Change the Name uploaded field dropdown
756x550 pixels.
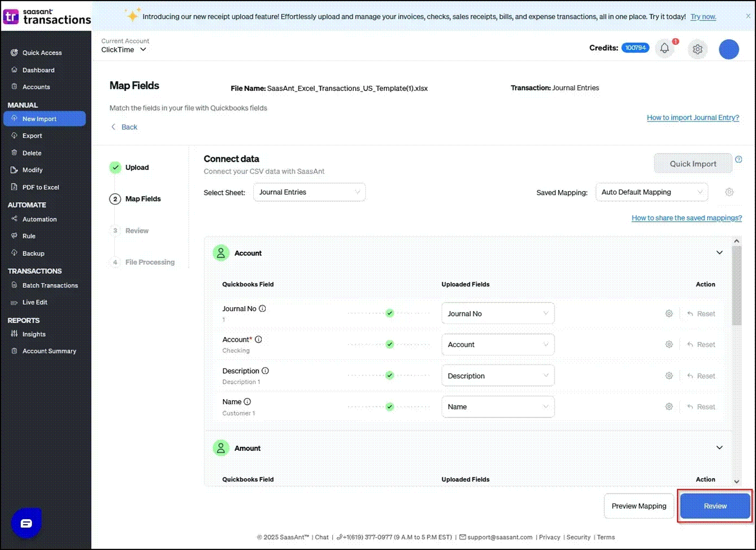498,407
